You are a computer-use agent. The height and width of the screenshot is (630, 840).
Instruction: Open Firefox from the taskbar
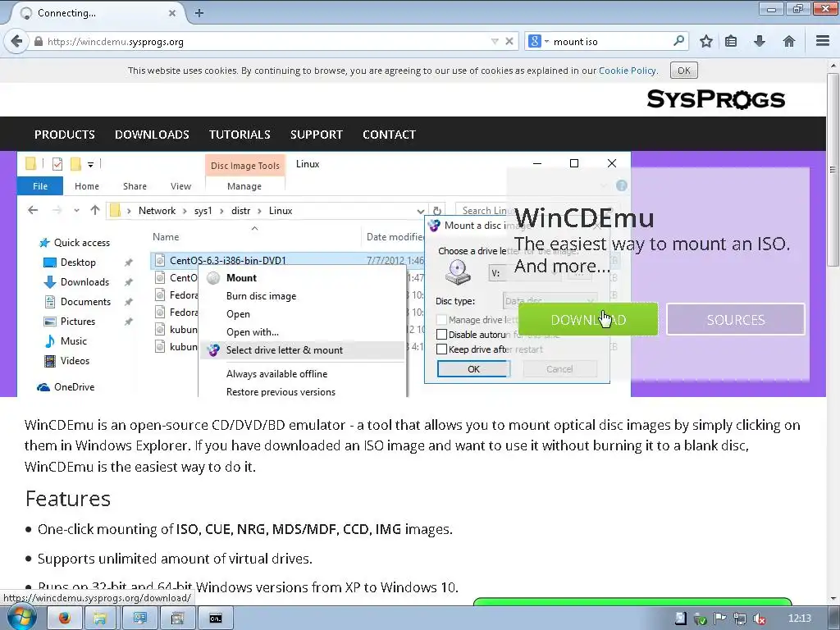(x=64, y=619)
